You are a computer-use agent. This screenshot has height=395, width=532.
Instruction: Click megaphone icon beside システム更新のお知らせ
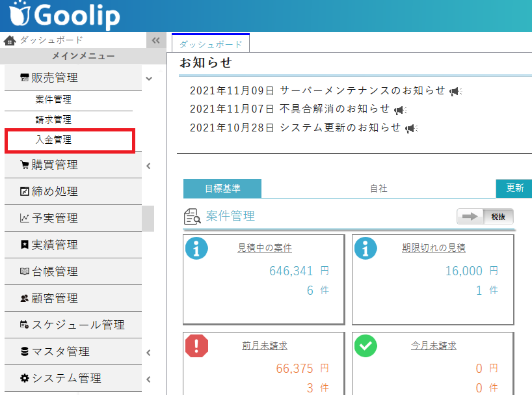tap(412, 128)
